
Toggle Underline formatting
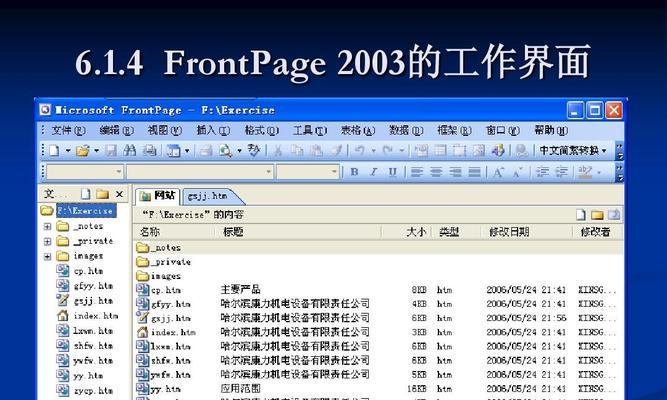pos(392,172)
